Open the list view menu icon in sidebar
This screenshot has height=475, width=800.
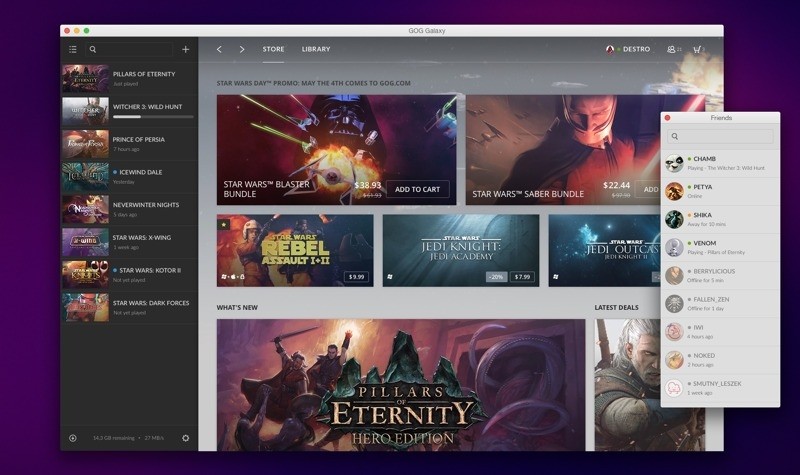pyautogui.click(x=73, y=49)
